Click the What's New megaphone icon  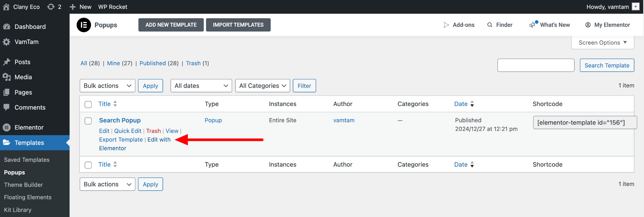[x=532, y=25]
